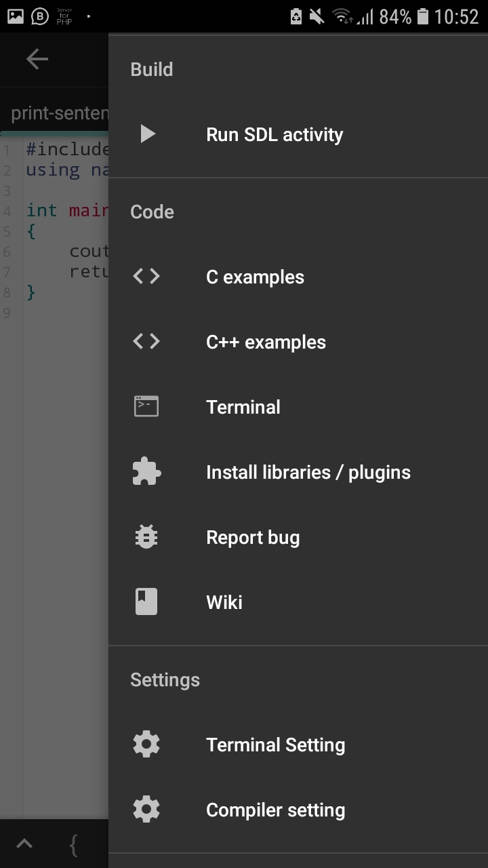The width and height of the screenshot is (488, 868).
Task: Tap the gear icon for Terminal Setting
Action: pyautogui.click(x=146, y=743)
